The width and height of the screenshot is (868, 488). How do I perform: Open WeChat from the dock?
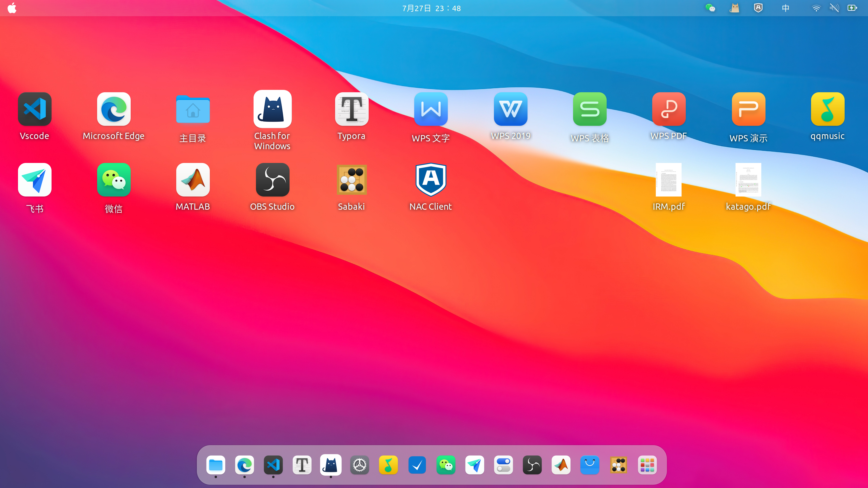[446, 465]
